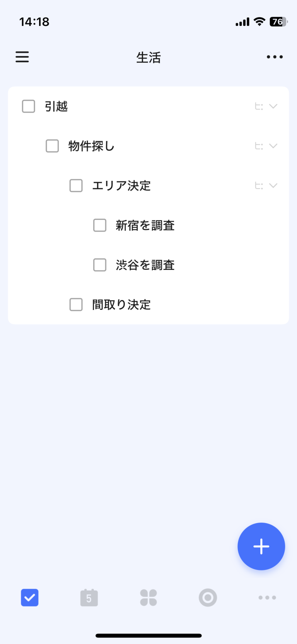Open the hamburger sidebar menu

coord(22,57)
